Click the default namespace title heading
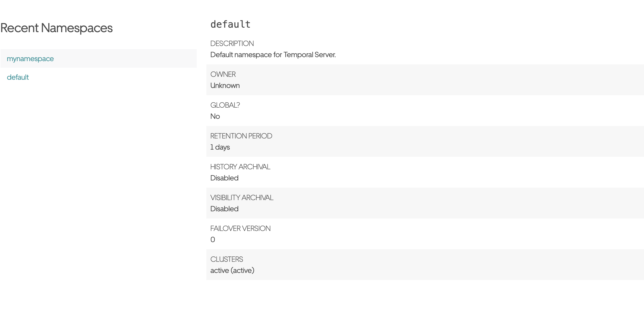Image resolution: width=644 pixels, height=312 pixels. click(x=230, y=24)
